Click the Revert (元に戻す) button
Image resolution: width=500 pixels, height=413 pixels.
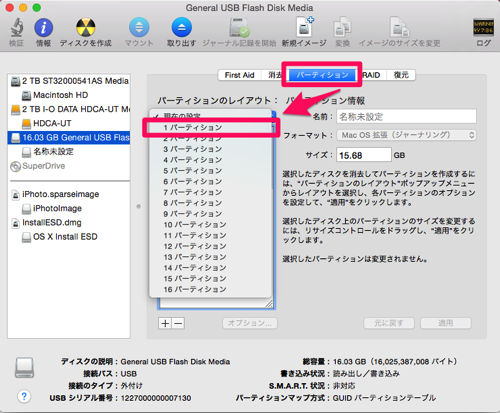pos(389,323)
